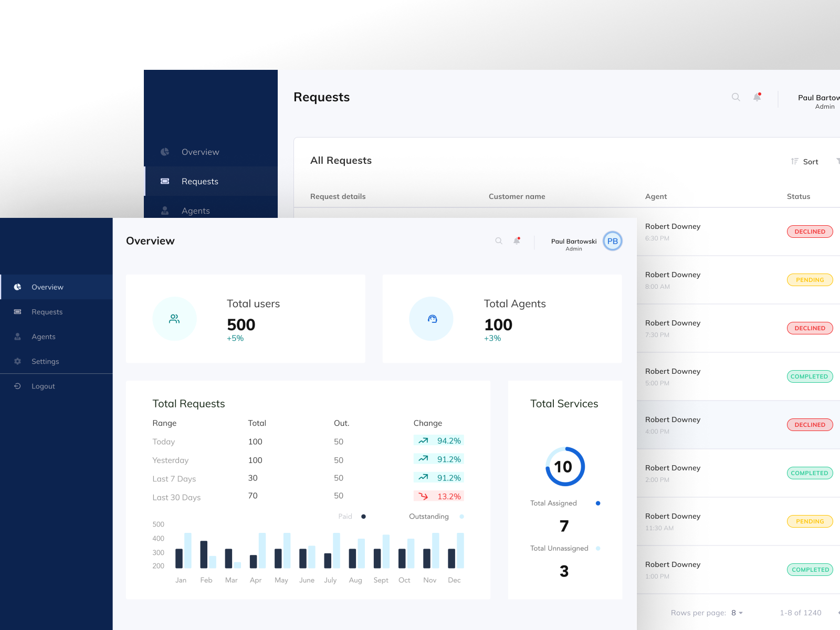Screen dimensions: 840x630
Task: Click the Logout arrow icon
Action: click(x=17, y=386)
